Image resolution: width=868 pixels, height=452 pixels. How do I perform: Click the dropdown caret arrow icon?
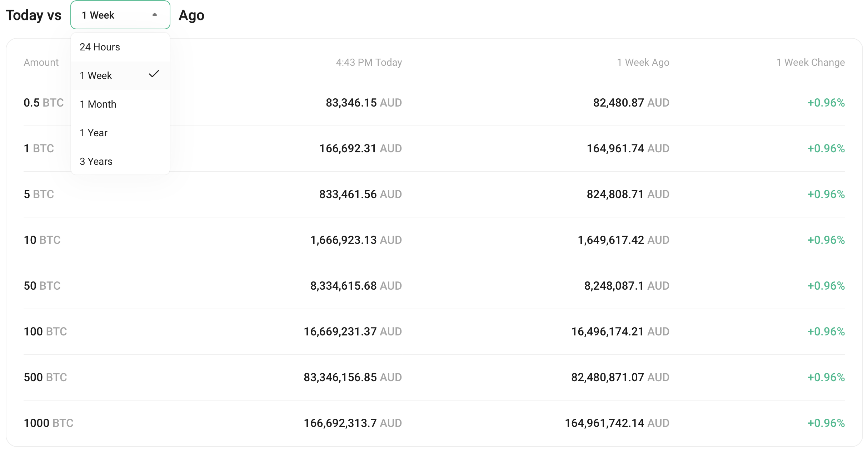pyautogui.click(x=155, y=15)
